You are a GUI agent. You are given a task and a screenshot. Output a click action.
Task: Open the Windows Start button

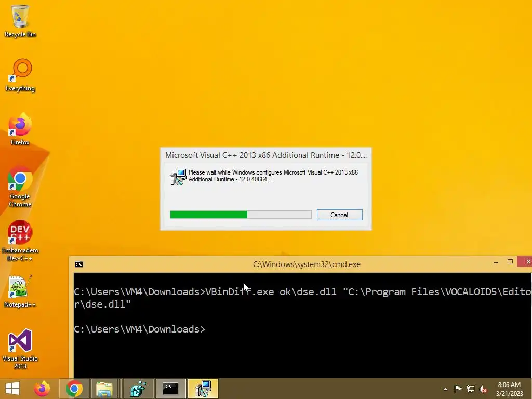(12, 389)
